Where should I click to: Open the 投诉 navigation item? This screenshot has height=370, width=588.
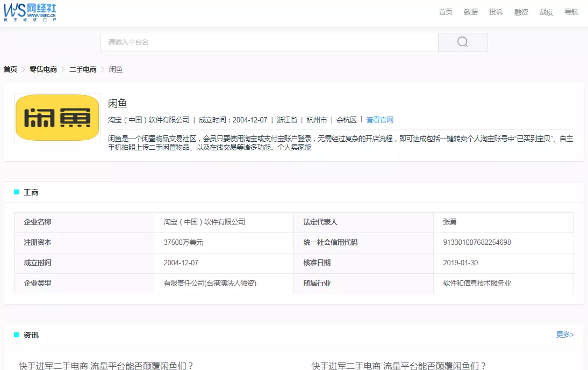coord(496,12)
